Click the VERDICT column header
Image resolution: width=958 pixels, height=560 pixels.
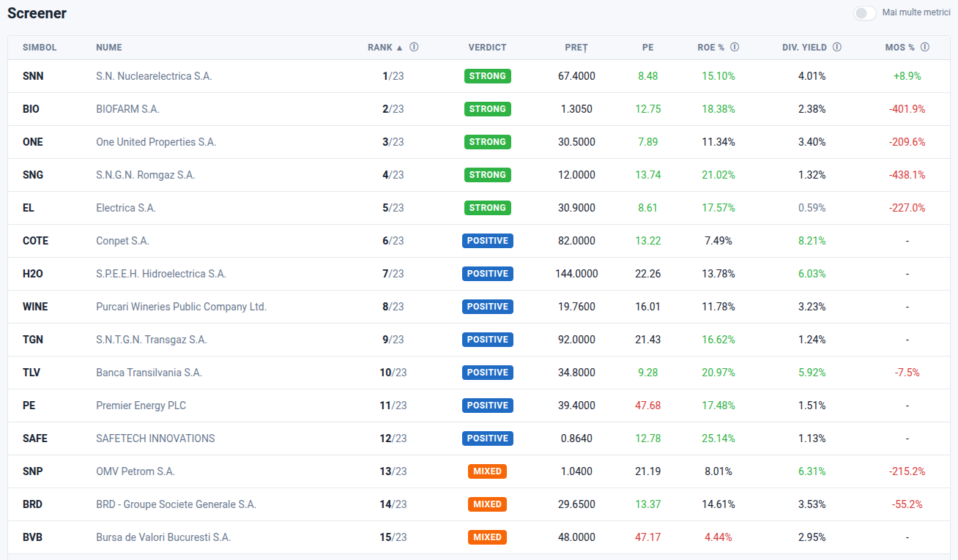(x=487, y=48)
